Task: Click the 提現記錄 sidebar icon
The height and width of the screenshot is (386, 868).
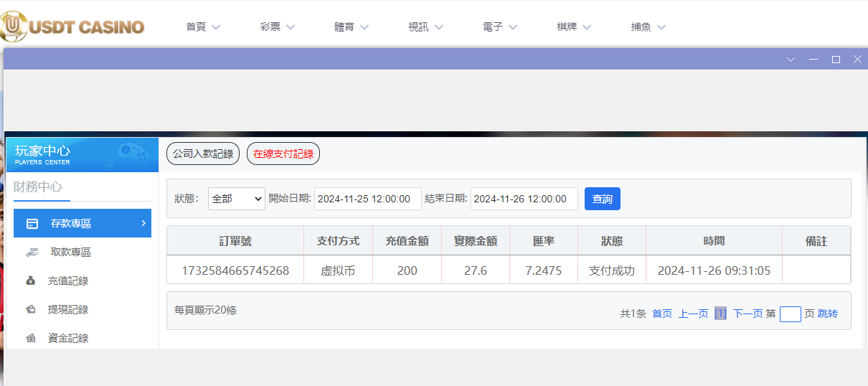Action: pyautogui.click(x=31, y=310)
